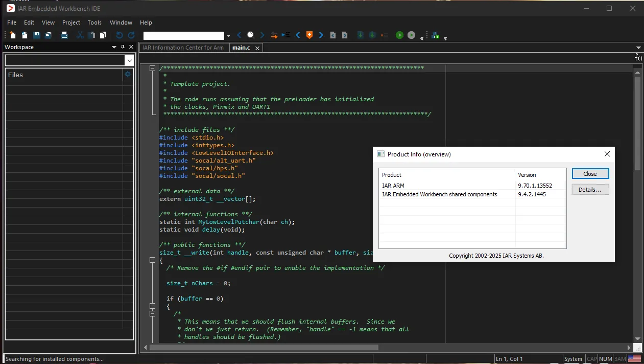Open the workspace configuration dropdown
The width and height of the screenshot is (644, 364).
pos(129,60)
